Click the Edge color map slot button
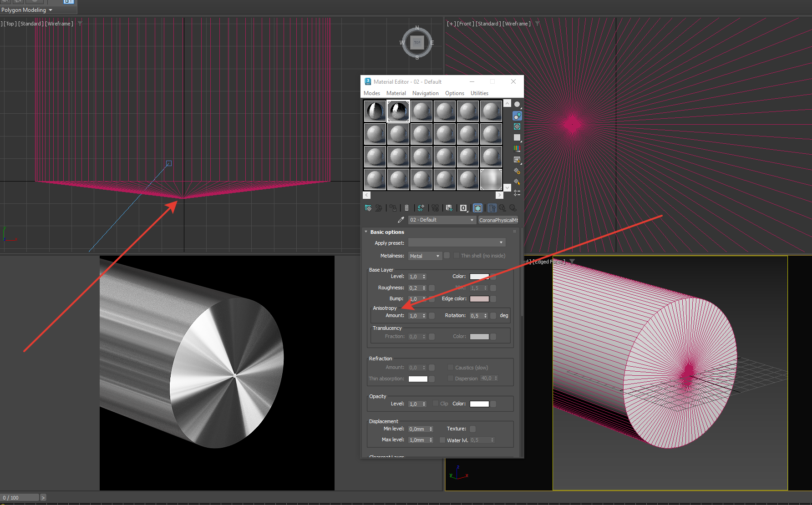Viewport: 812px width, 505px height. 493,299
